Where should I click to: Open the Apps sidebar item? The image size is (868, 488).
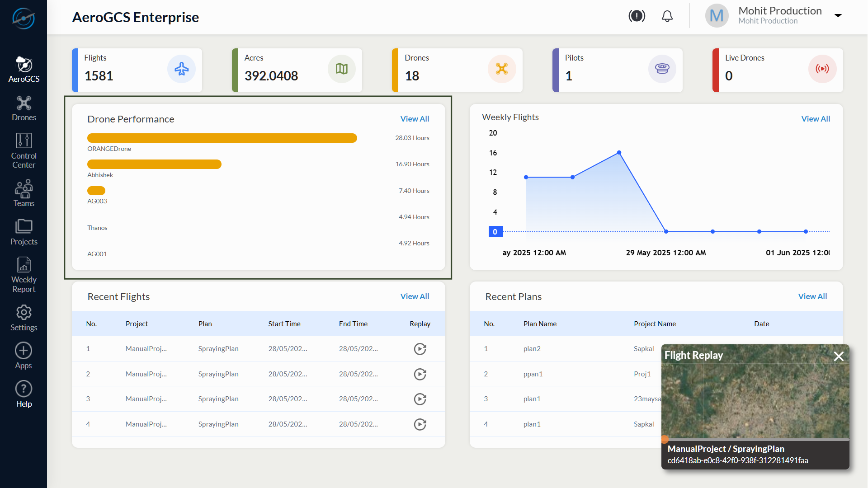click(x=24, y=356)
